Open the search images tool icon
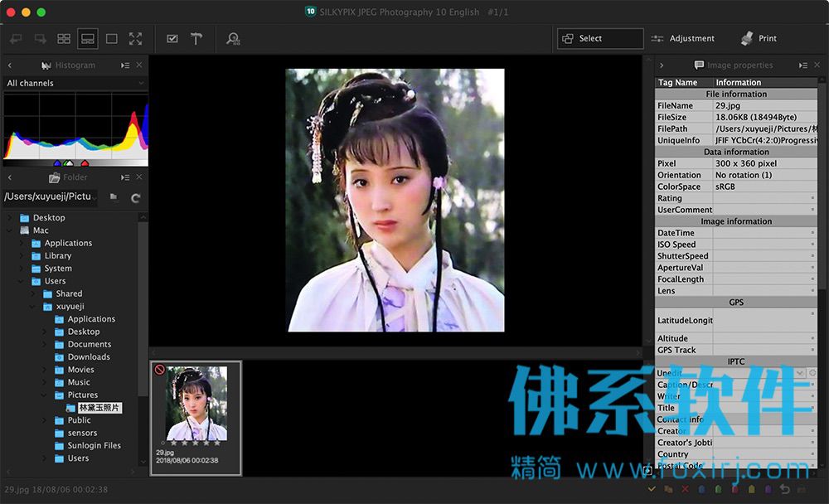 pos(233,39)
